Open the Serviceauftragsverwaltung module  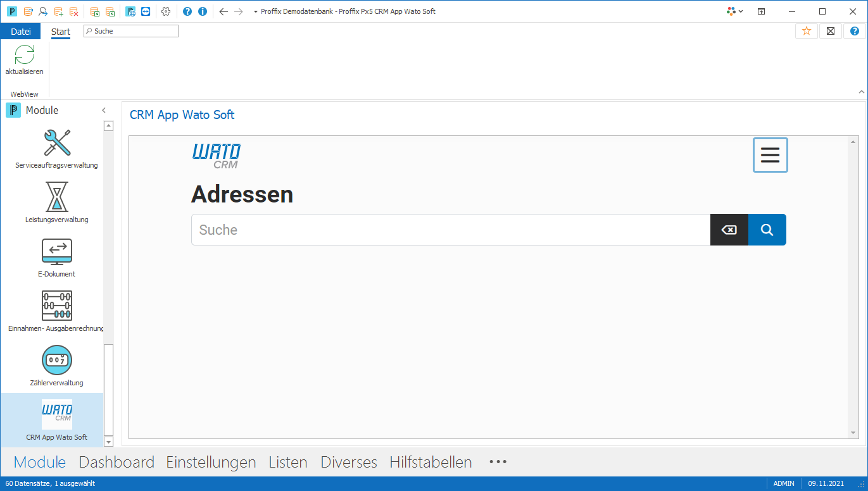(57, 149)
